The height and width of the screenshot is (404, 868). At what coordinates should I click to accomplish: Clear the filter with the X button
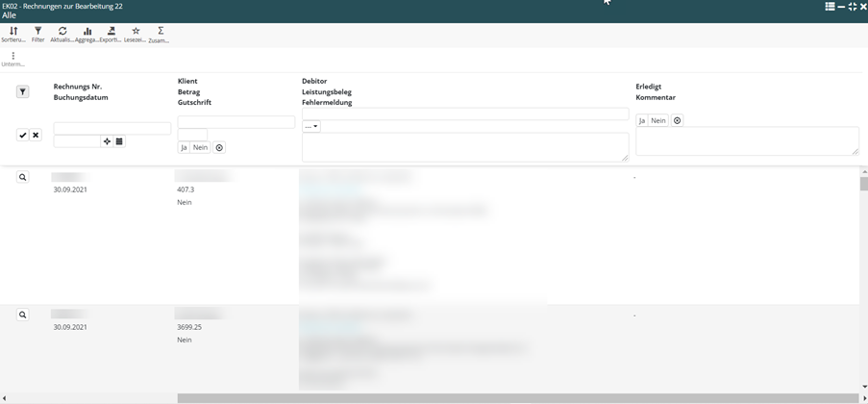click(36, 136)
